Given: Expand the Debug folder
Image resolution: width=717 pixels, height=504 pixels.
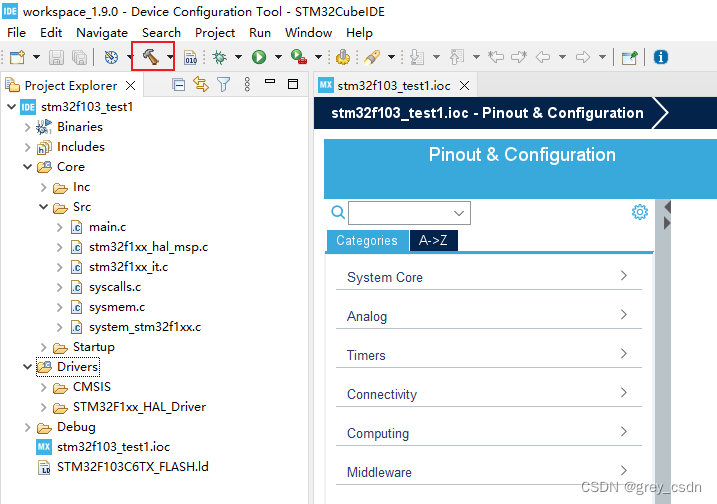Looking at the screenshot, I should [27, 427].
